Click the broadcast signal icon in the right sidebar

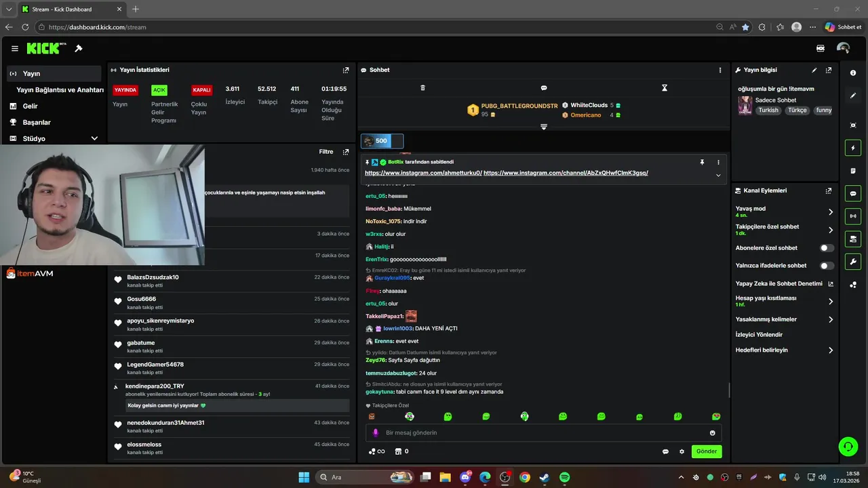(x=853, y=216)
